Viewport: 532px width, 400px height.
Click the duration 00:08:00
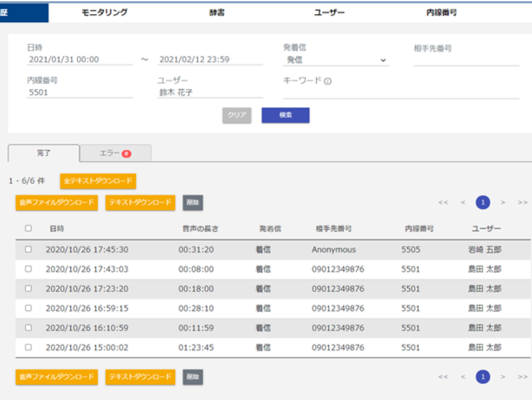point(196,269)
